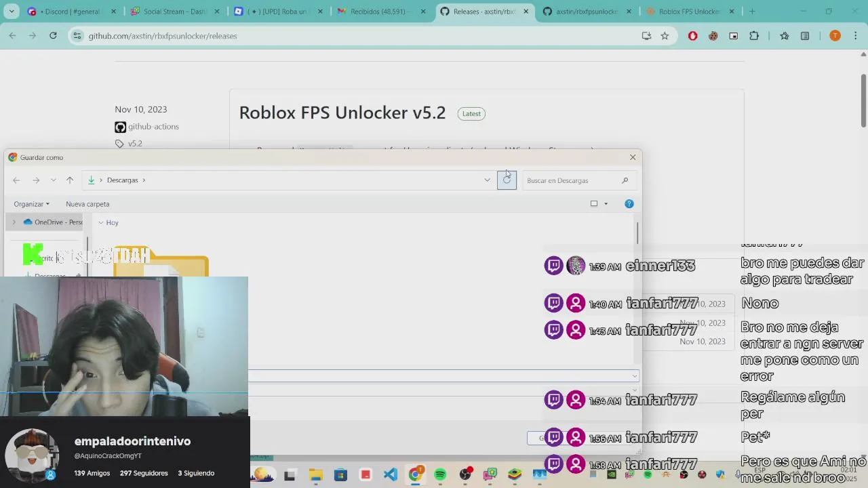Open the Organizar menu
Screen dimensions: 868x488
click(32, 204)
